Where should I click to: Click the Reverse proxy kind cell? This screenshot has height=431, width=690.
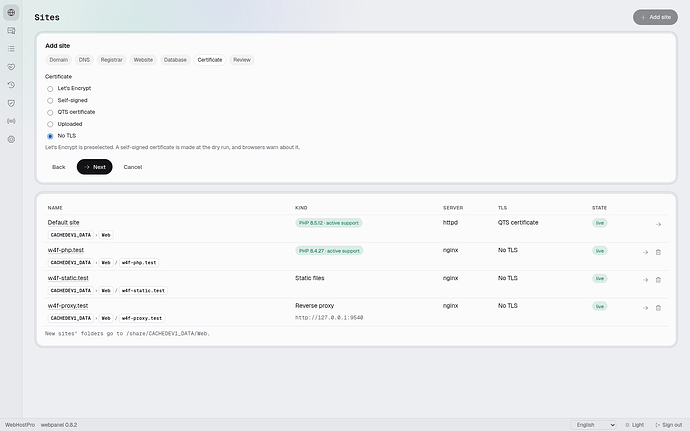(314, 306)
